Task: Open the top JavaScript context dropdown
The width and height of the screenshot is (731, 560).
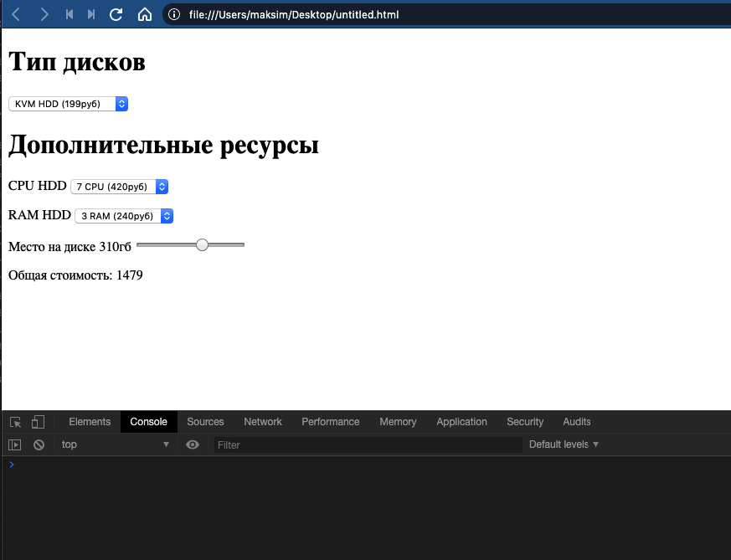Action: coord(116,444)
